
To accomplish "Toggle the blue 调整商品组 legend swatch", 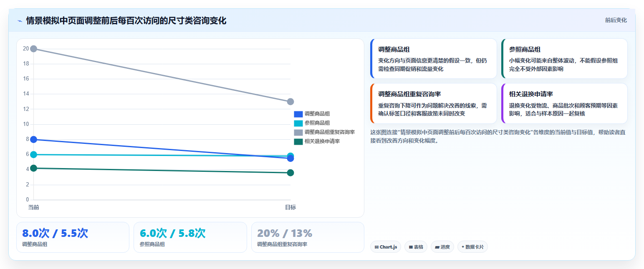I will (298, 114).
